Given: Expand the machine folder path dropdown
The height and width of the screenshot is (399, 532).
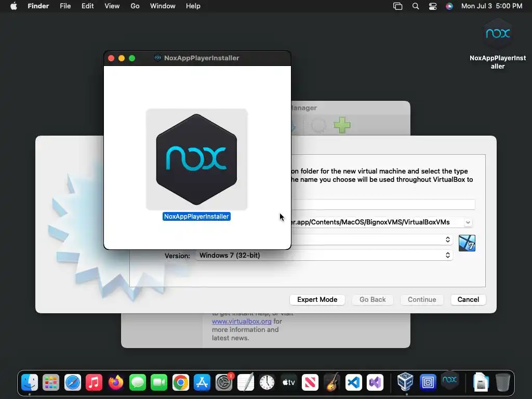Looking at the screenshot, I should (x=468, y=222).
